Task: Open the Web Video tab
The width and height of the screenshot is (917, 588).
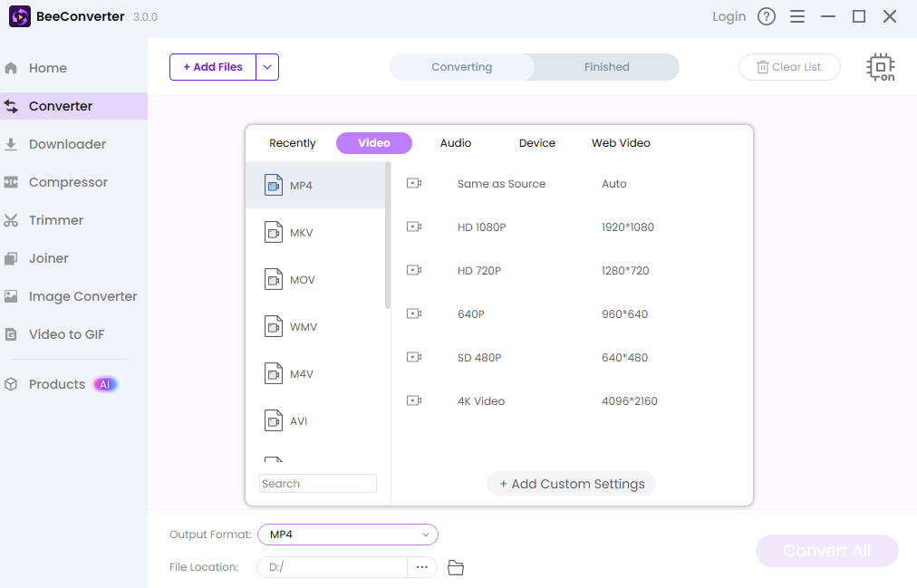Action: point(621,143)
